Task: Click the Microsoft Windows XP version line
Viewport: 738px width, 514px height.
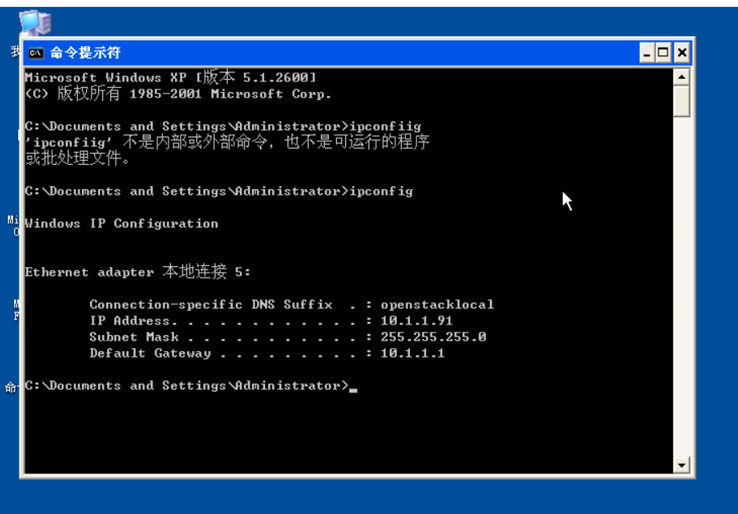Action: pos(171,77)
